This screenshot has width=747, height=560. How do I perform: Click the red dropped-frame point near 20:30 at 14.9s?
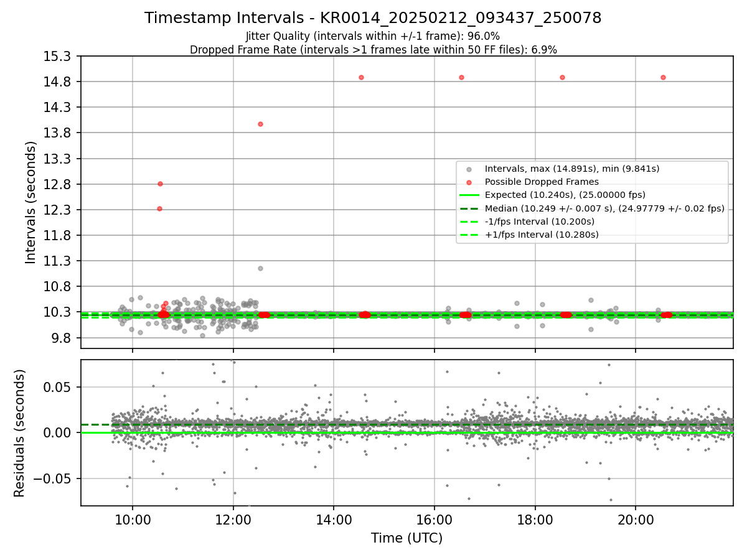tap(663, 77)
